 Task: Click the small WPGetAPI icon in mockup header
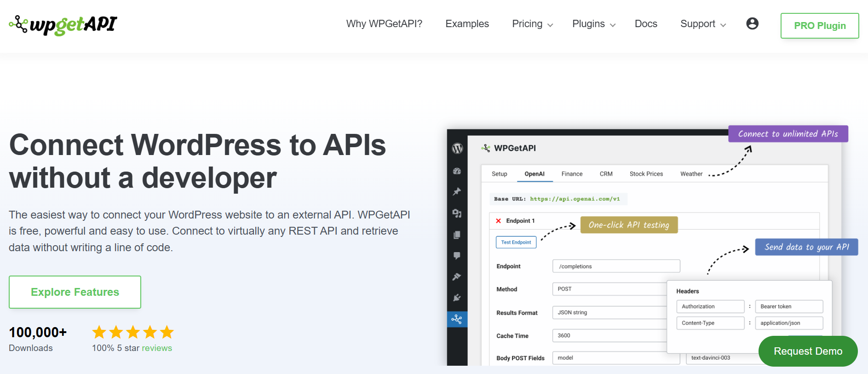pyautogui.click(x=486, y=148)
